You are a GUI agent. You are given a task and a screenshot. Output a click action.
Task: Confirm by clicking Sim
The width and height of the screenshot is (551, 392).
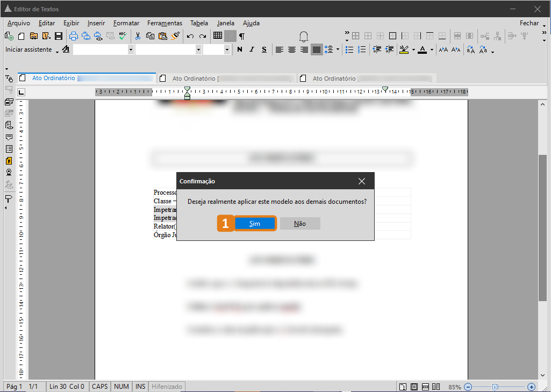pyautogui.click(x=255, y=224)
